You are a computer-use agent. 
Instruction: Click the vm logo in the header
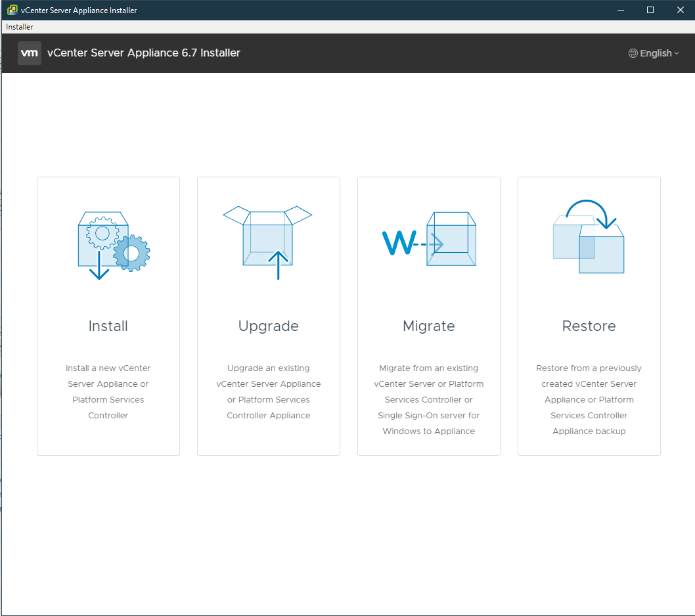(30, 53)
